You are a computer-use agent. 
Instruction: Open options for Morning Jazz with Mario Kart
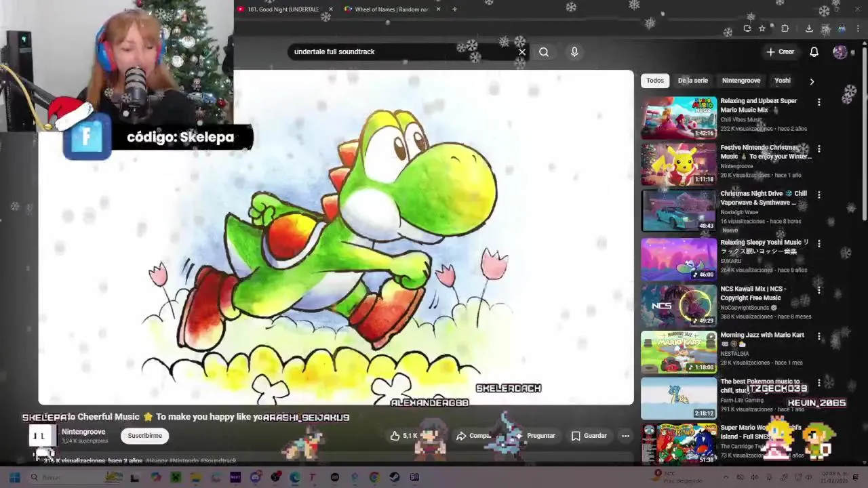[818, 336]
